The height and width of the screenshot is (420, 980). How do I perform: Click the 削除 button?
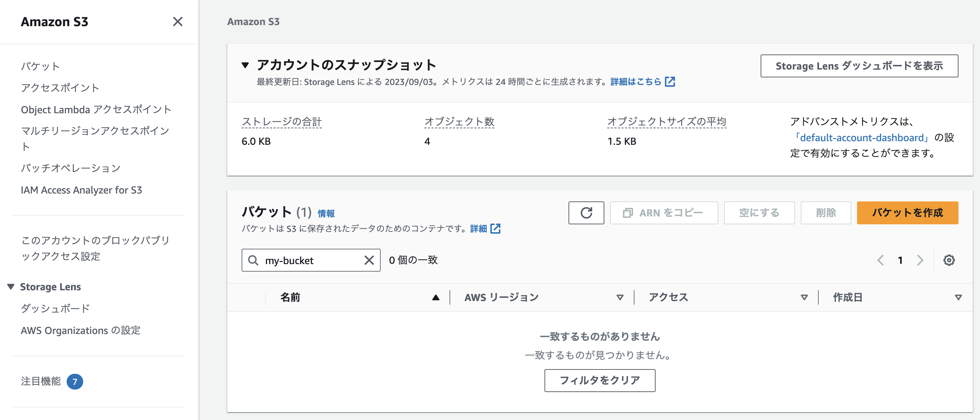(826, 213)
